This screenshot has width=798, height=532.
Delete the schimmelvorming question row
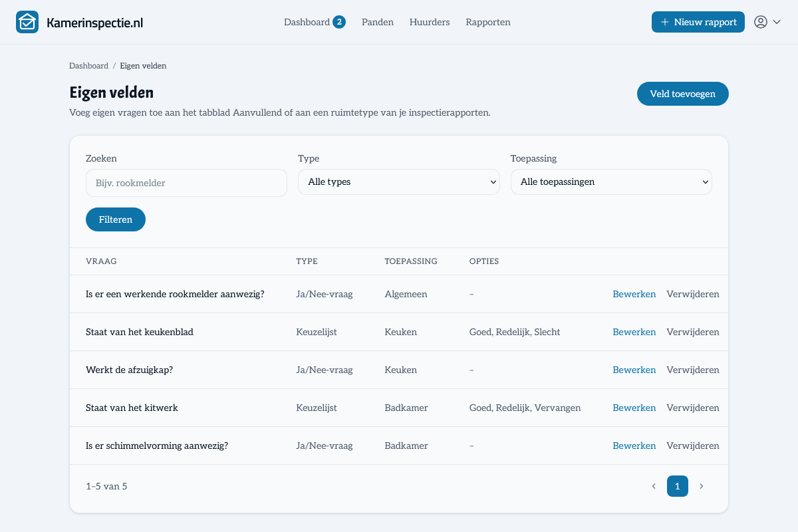pos(693,446)
